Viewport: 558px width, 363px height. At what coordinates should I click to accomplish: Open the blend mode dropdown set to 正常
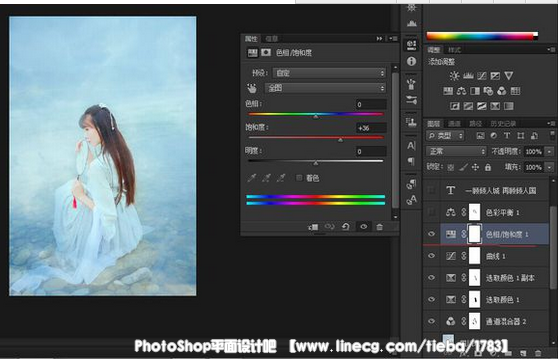(x=456, y=151)
